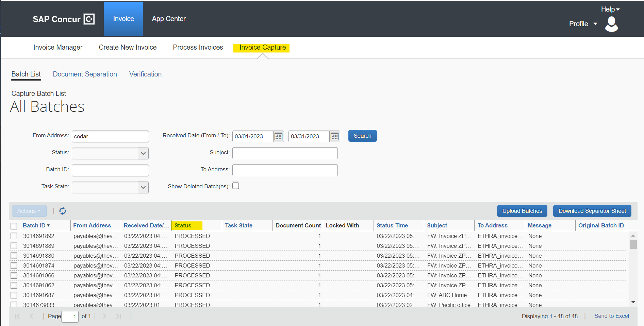Click the FW: ABC Home… subject cell
644x326 pixels.
pos(449,295)
